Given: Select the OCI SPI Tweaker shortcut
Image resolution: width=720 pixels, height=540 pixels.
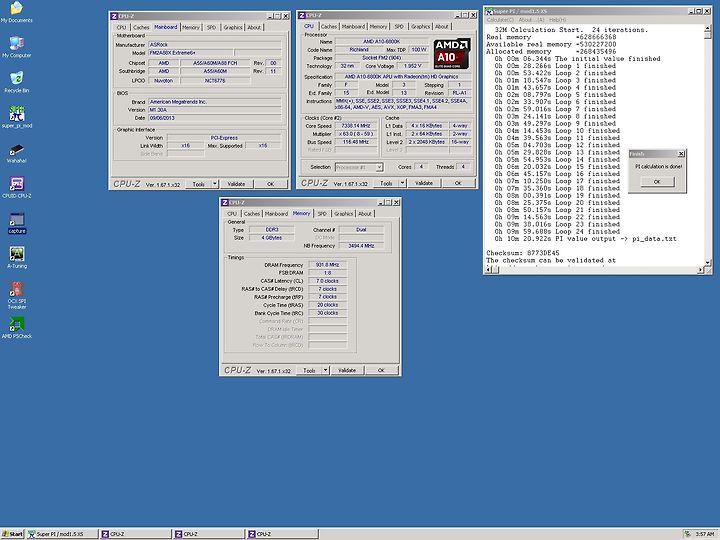Looking at the screenshot, I should 17,295.
